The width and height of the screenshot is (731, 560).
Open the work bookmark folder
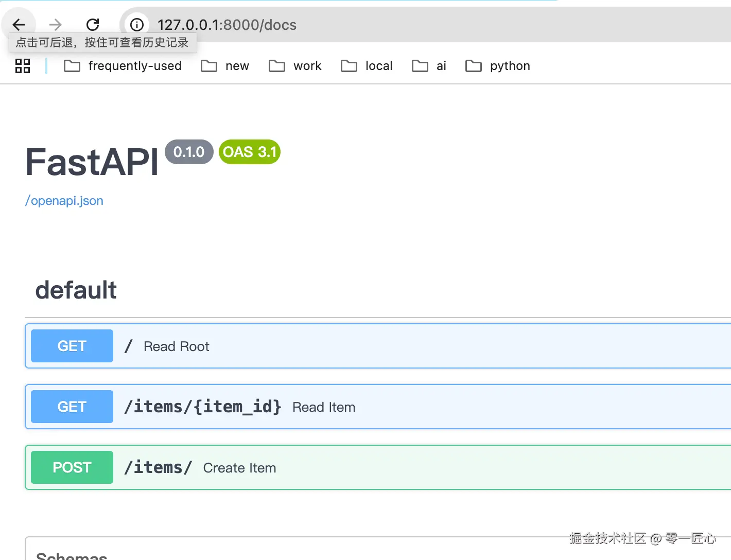[x=295, y=66]
